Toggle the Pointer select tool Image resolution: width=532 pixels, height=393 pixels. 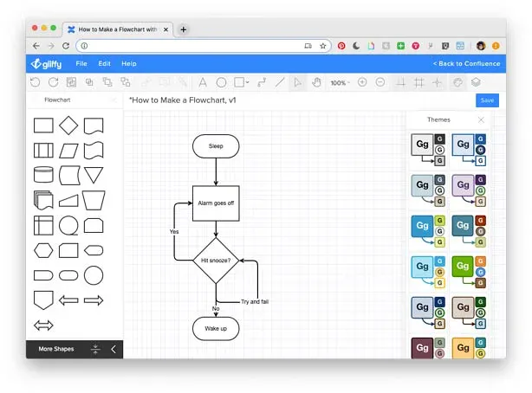pos(297,82)
